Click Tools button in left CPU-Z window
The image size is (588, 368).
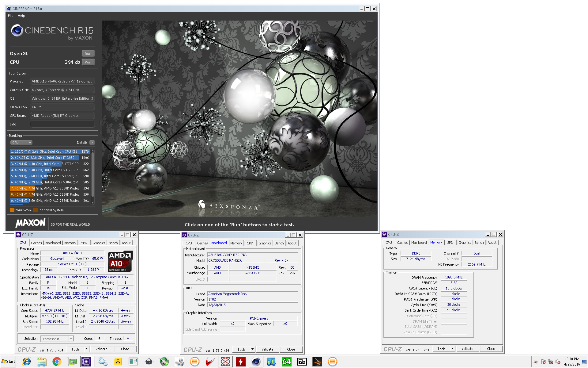point(75,349)
